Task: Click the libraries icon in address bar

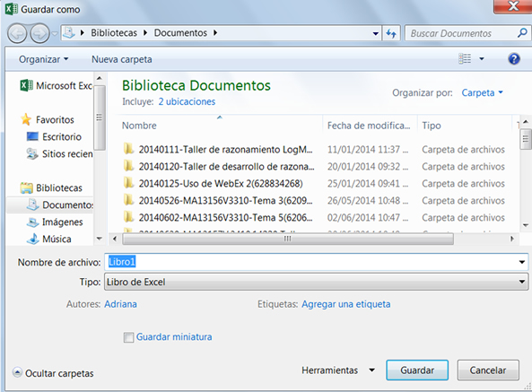Action: point(69,33)
